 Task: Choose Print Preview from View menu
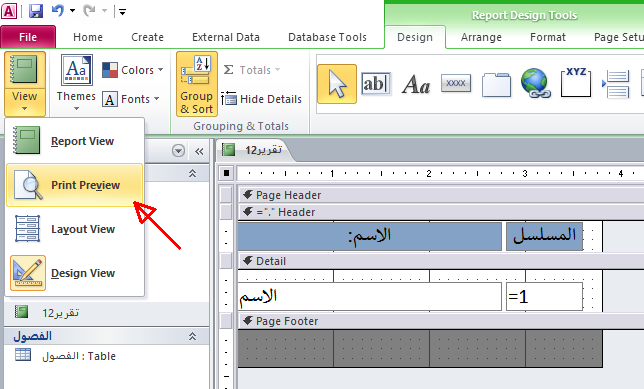74,185
